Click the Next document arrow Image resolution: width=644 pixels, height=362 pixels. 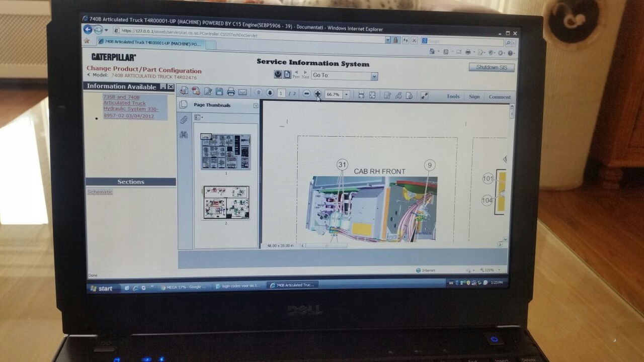[305, 74]
